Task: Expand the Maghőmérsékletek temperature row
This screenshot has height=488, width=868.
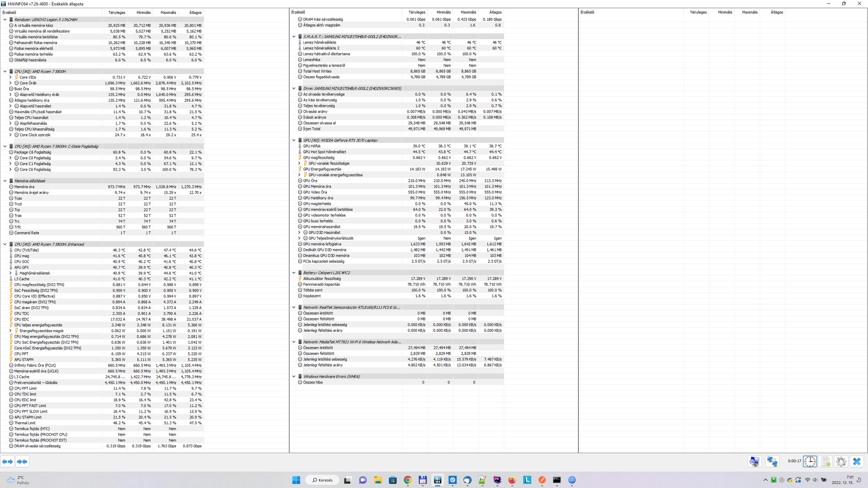Action: coord(10,273)
